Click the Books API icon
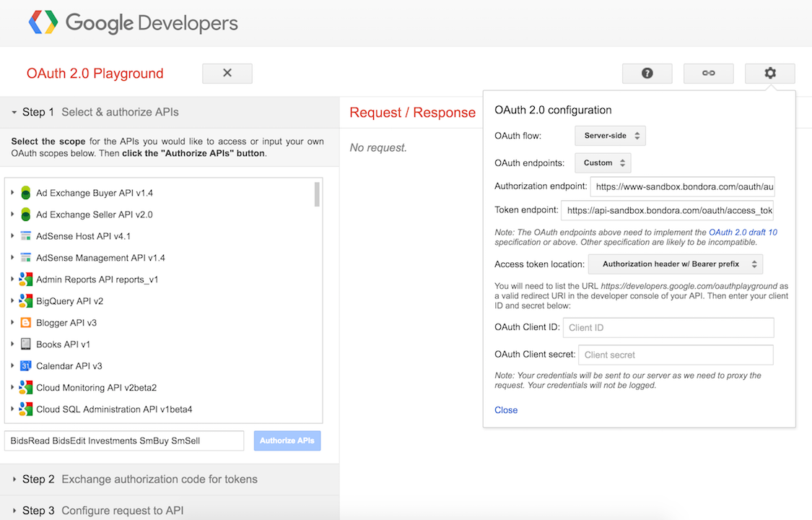The image size is (812, 520). (25, 344)
